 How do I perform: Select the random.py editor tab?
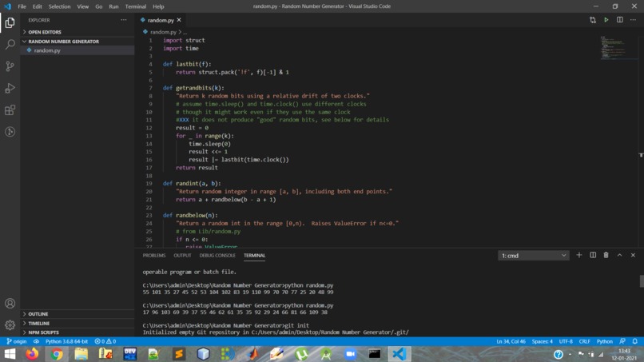(x=160, y=20)
